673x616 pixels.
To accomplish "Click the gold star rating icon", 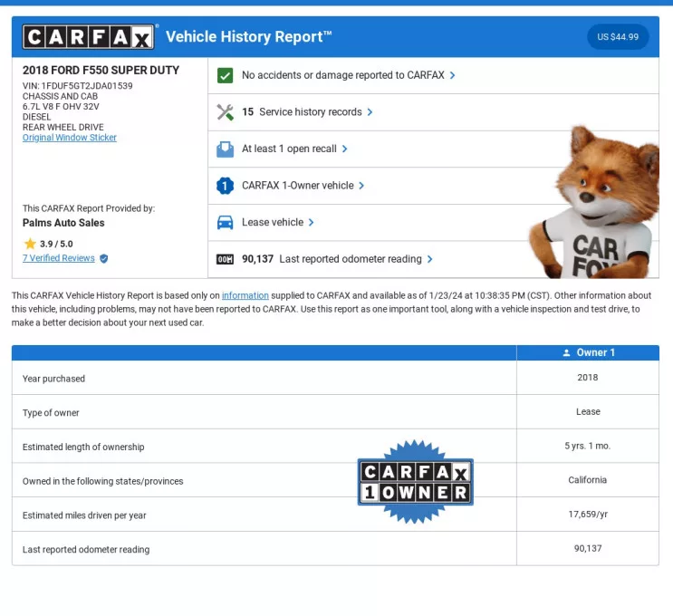I will click(x=30, y=244).
